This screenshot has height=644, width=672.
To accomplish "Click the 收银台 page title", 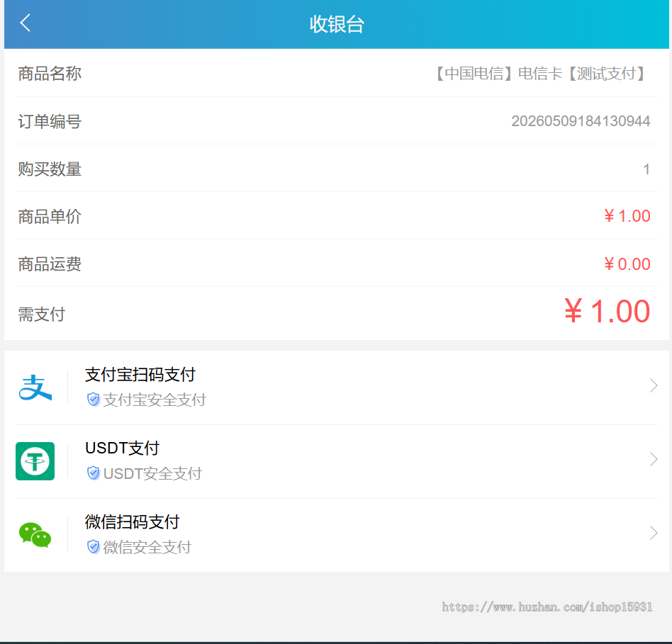I will click(x=337, y=24).
